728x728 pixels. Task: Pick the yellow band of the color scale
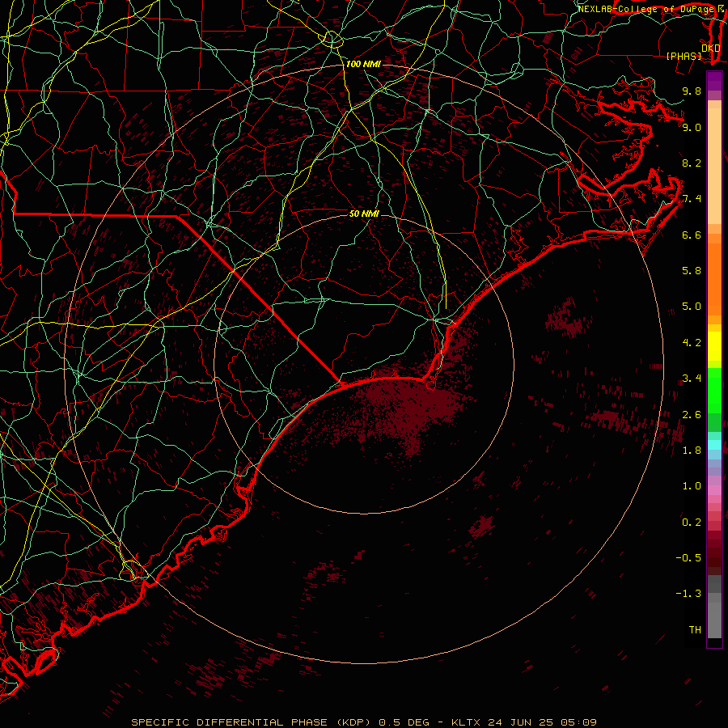click(x=714, y=346)
